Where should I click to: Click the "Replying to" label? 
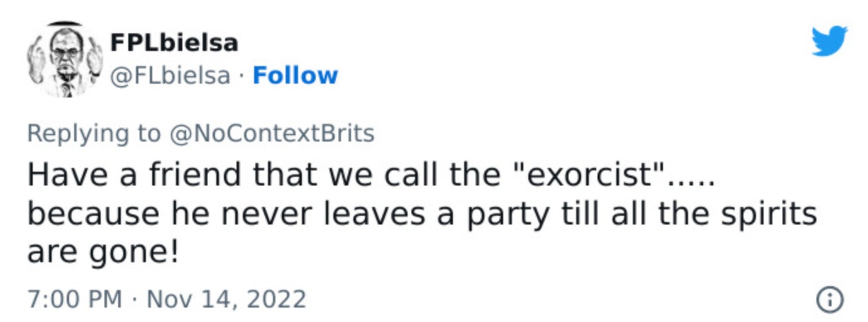[94, 133]
